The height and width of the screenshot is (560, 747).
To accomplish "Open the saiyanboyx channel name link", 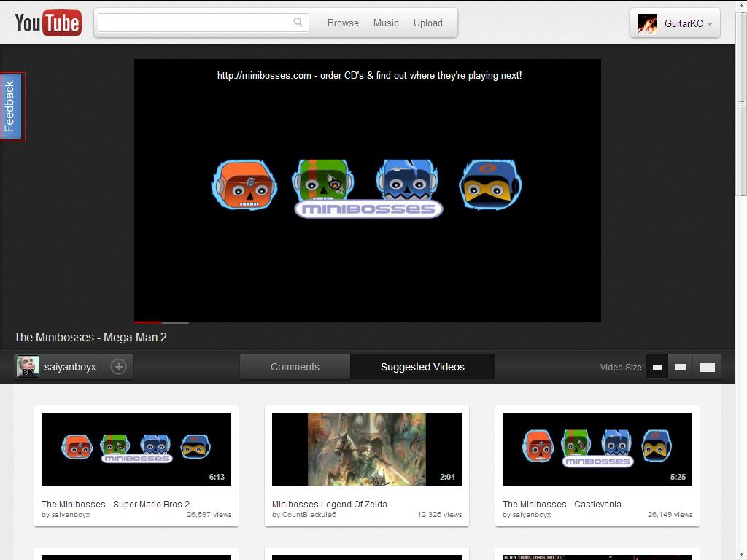I will click(x=70, y=367).
